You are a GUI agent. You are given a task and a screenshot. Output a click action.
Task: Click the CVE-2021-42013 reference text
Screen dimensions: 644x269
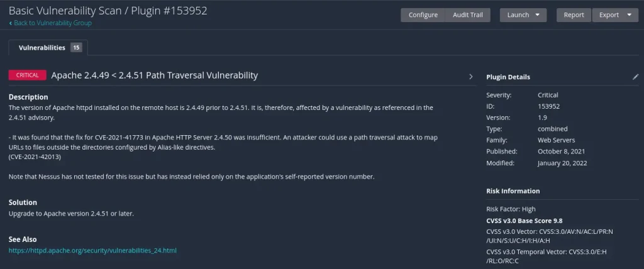(35, 156)
